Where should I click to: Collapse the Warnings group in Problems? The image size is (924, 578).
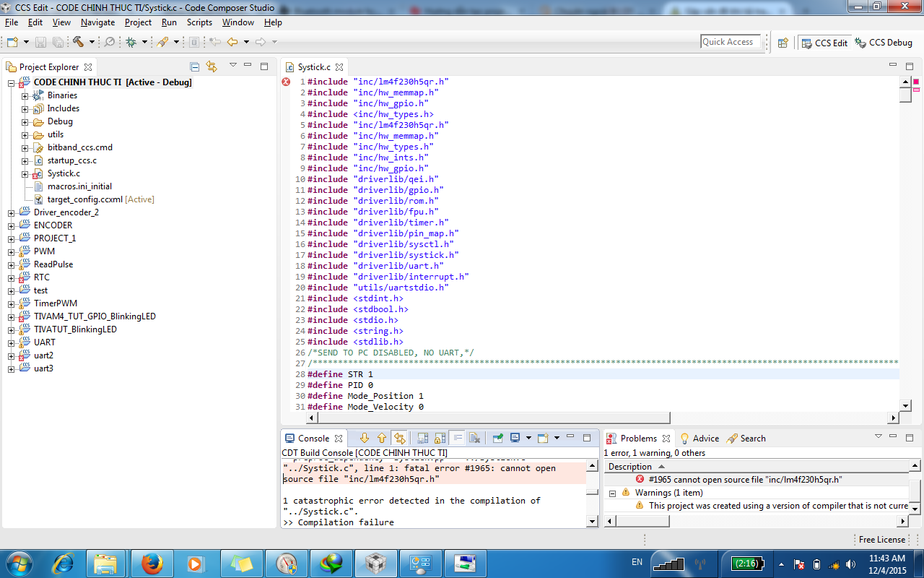[x=612, y=493]
